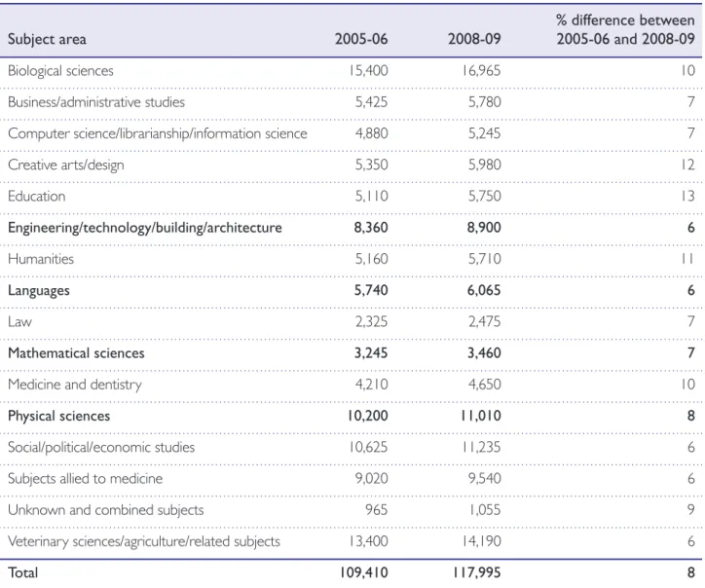
Task: Select 'Business/administrative studies' row label
Action: click(96, 102)
